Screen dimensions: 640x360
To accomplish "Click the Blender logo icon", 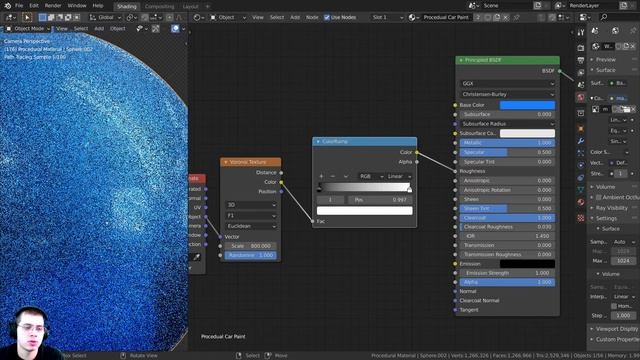I will (x=7, y=6).
